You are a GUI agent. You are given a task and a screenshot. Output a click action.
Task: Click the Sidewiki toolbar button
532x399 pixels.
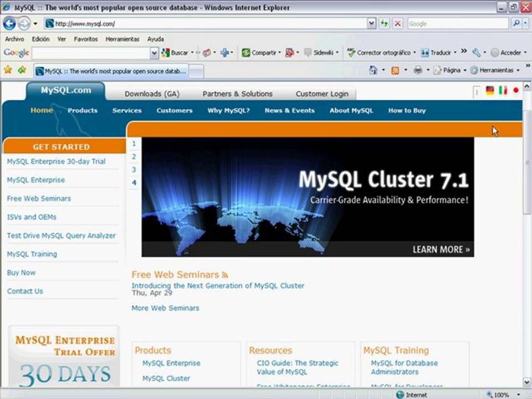319,53
